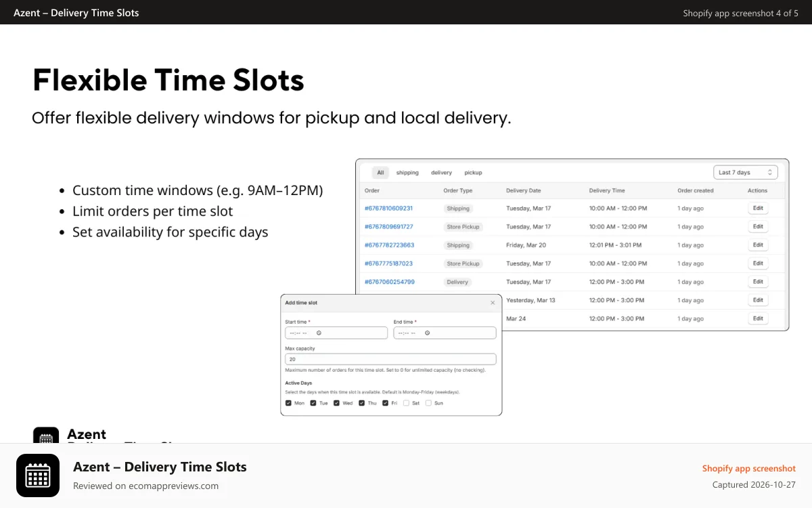The width and height of the screenshot is (812, 508).
Task: Click the orange Shopify app screenshot label
Action: click(x=749, y=469)
